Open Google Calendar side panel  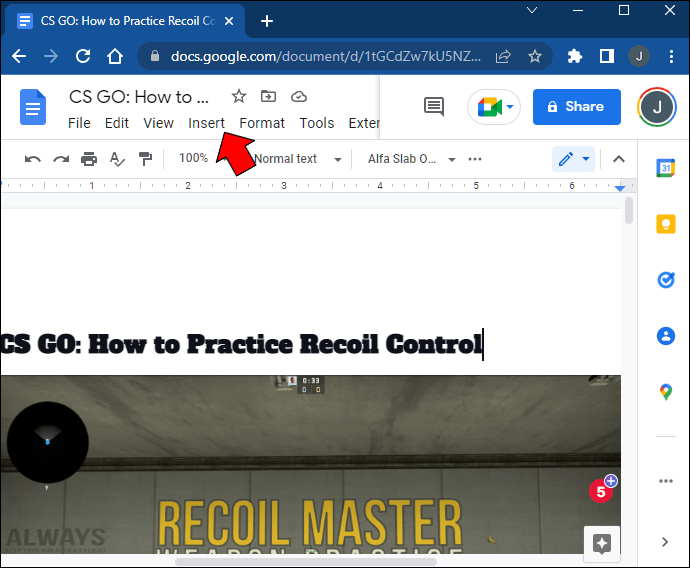pyautogui.click(x=665, y=168)
